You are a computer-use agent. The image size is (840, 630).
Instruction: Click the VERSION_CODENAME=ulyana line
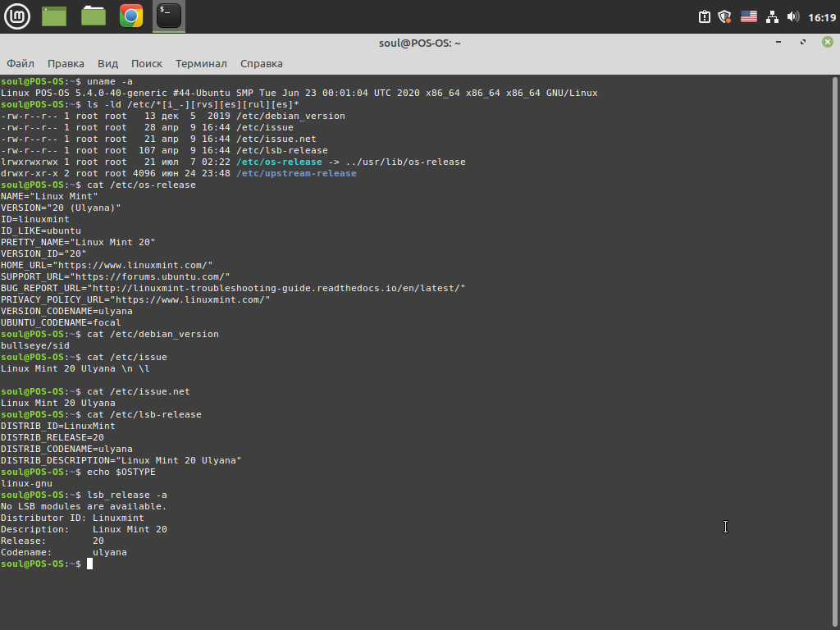click(66, 311)
